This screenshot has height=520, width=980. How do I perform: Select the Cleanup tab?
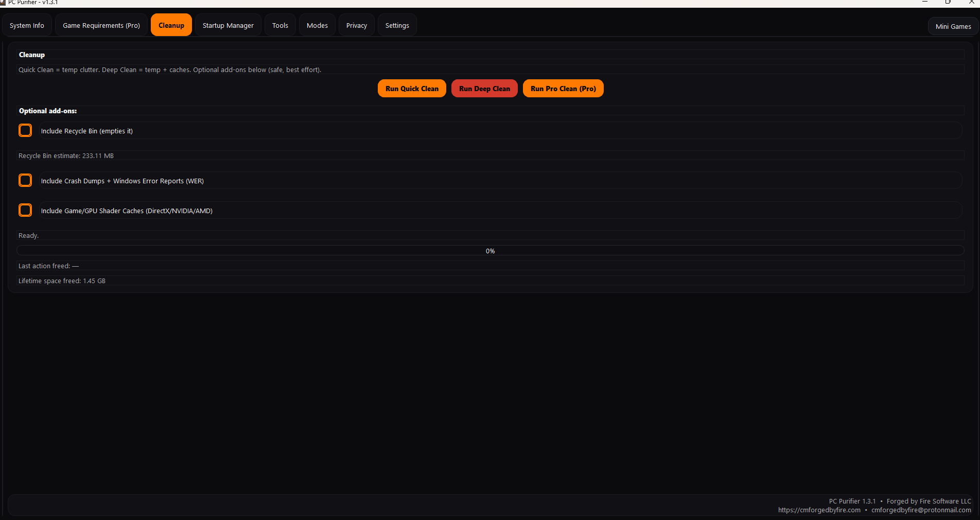[171, 25]
